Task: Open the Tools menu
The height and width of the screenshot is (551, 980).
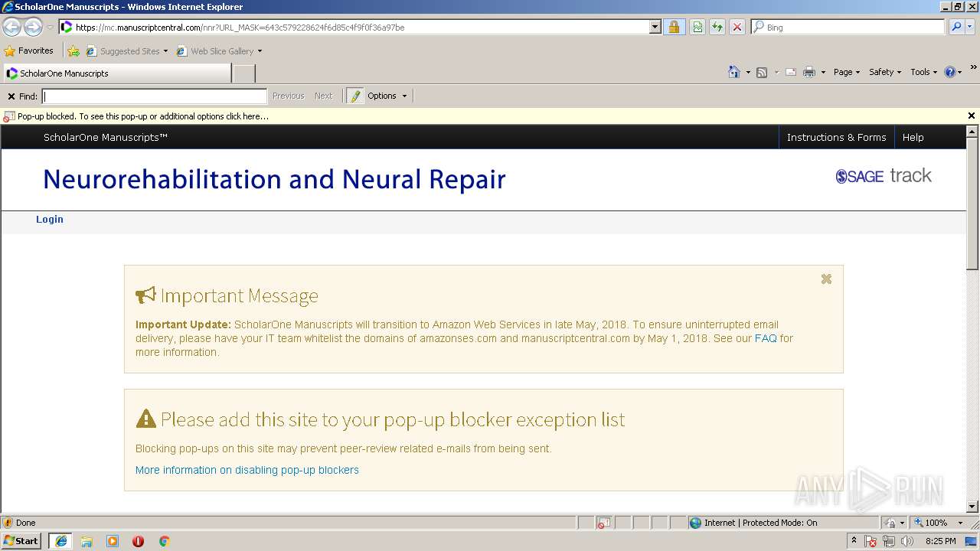Action: [924, 72]
